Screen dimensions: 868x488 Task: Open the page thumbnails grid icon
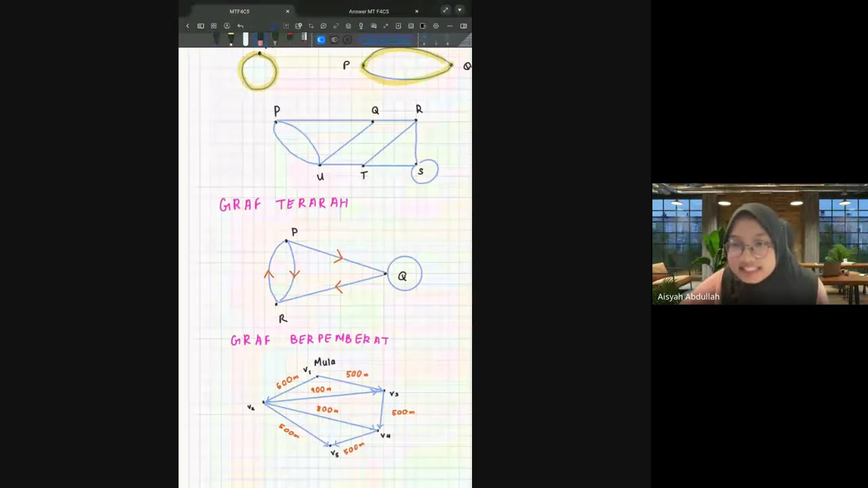click(x=214, y=26)
